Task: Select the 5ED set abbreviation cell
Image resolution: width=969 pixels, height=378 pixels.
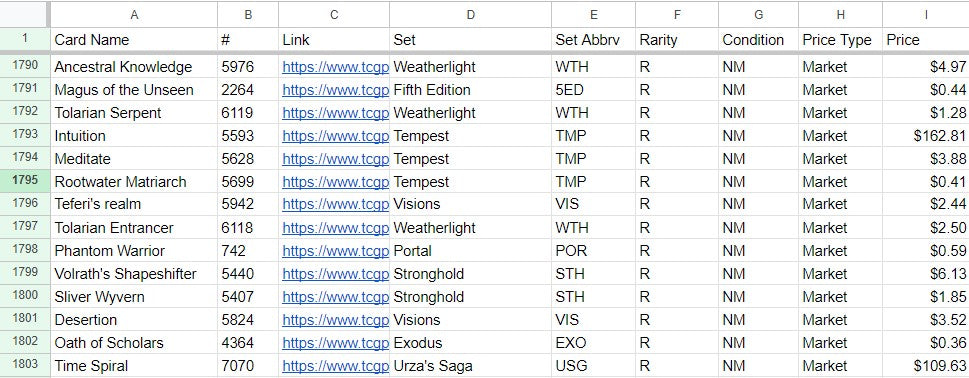Action: [594, 90]
